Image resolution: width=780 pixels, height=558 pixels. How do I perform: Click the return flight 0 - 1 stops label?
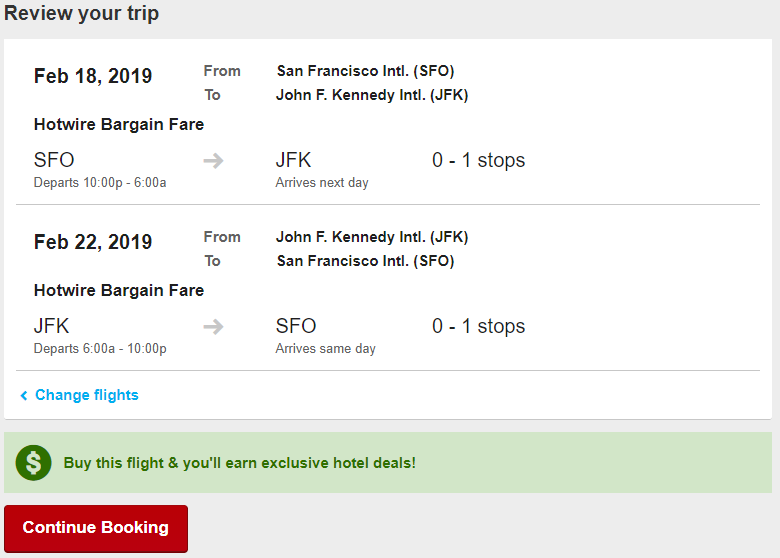coord(479,326)
